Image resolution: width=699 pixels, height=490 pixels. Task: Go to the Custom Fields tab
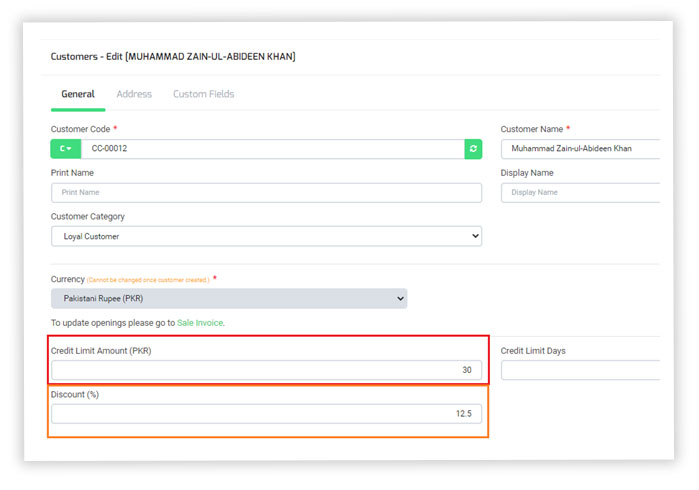203,94
